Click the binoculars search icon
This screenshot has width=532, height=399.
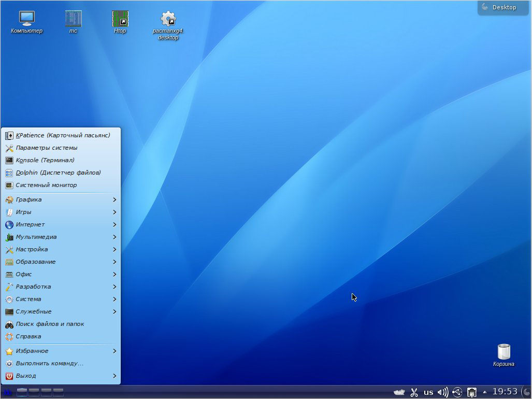point(9,324)
